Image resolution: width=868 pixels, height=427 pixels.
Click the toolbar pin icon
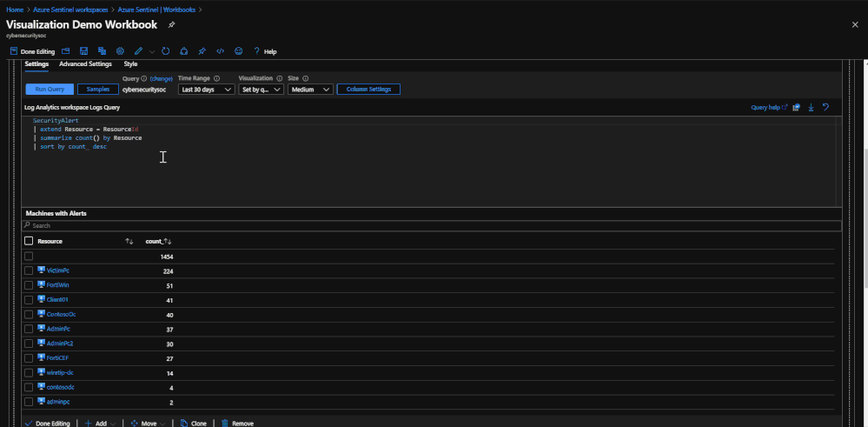pos(202,51)
